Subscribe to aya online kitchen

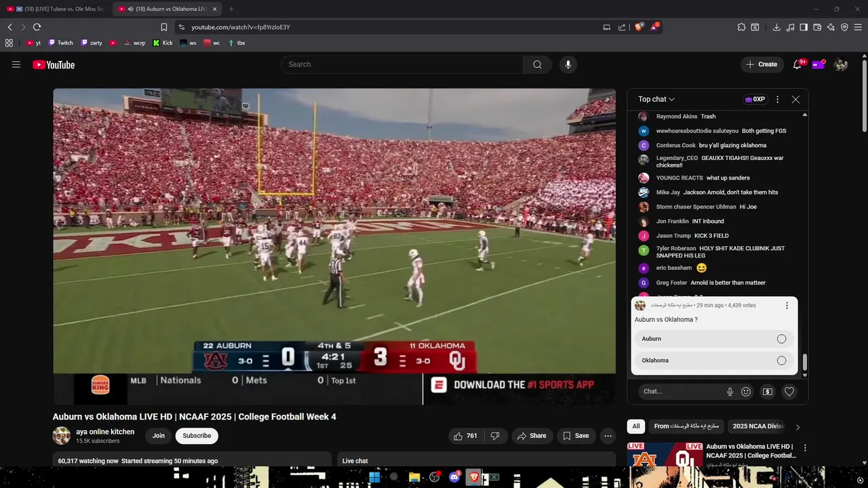[197, 436]
